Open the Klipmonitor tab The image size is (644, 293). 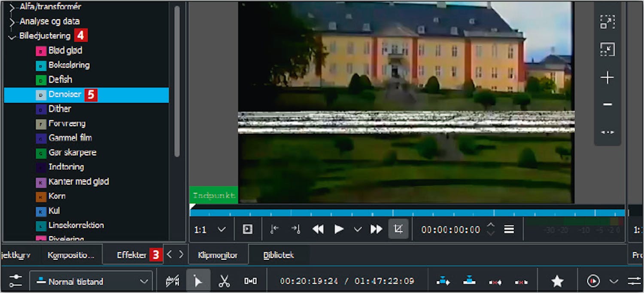pos(218,255)
